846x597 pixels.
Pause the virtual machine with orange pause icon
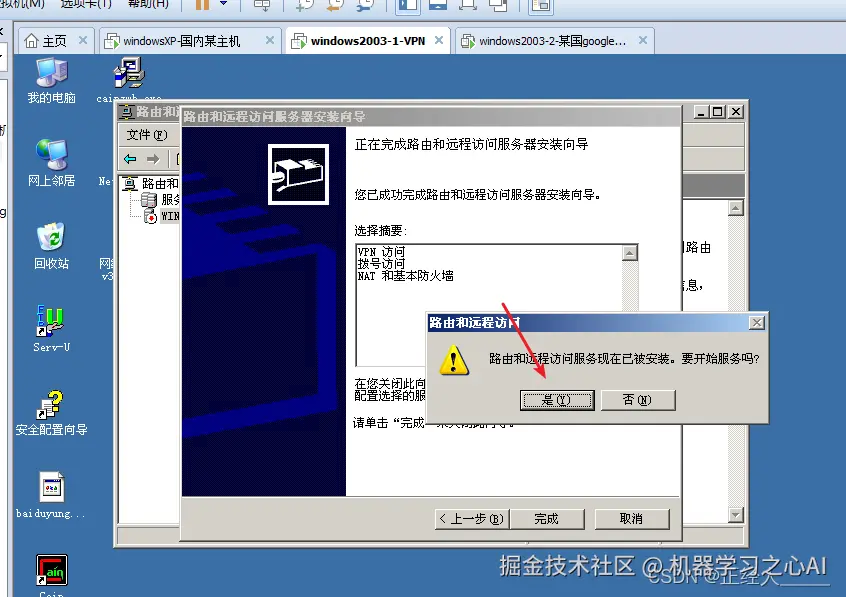tap(202, 4)
